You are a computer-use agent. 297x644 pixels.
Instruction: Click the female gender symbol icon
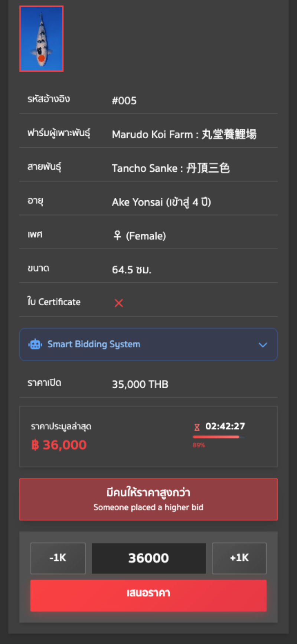point(117,236)
